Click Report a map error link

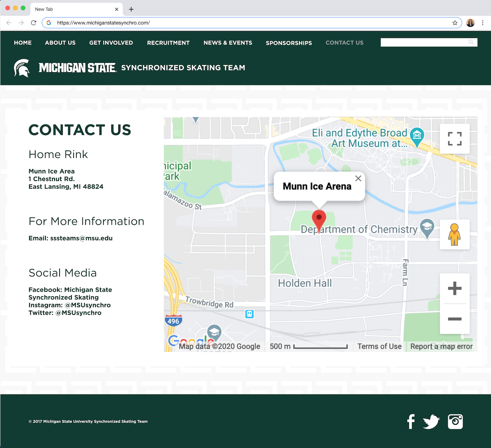pyautogui.click(x=441, y=346)
